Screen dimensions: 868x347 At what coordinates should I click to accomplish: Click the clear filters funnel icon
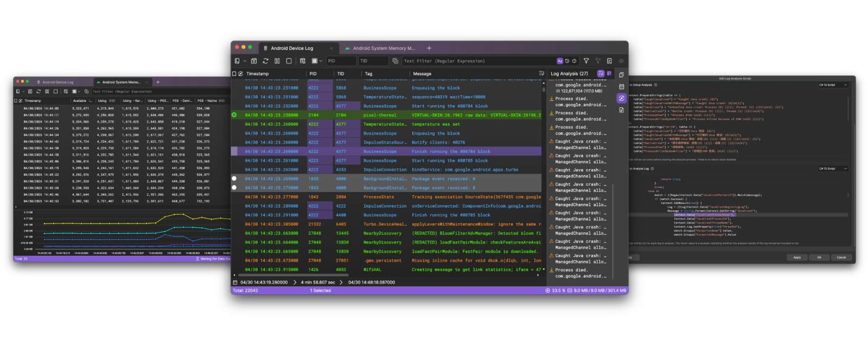(598, 61)
